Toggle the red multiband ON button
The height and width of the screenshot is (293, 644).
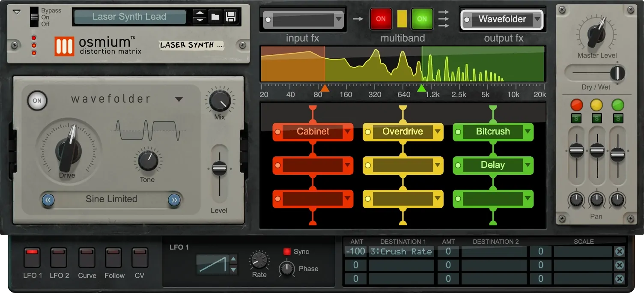pos(381,19)
